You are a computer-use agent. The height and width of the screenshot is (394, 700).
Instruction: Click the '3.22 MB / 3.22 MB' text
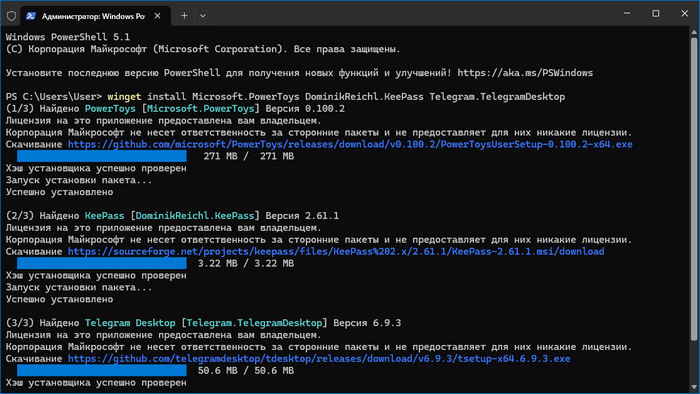pyautogui.click(x=246, y=263)
